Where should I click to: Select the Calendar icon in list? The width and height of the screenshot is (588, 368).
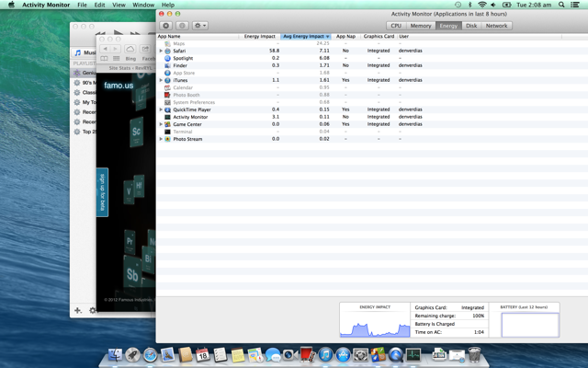(167, 87)
